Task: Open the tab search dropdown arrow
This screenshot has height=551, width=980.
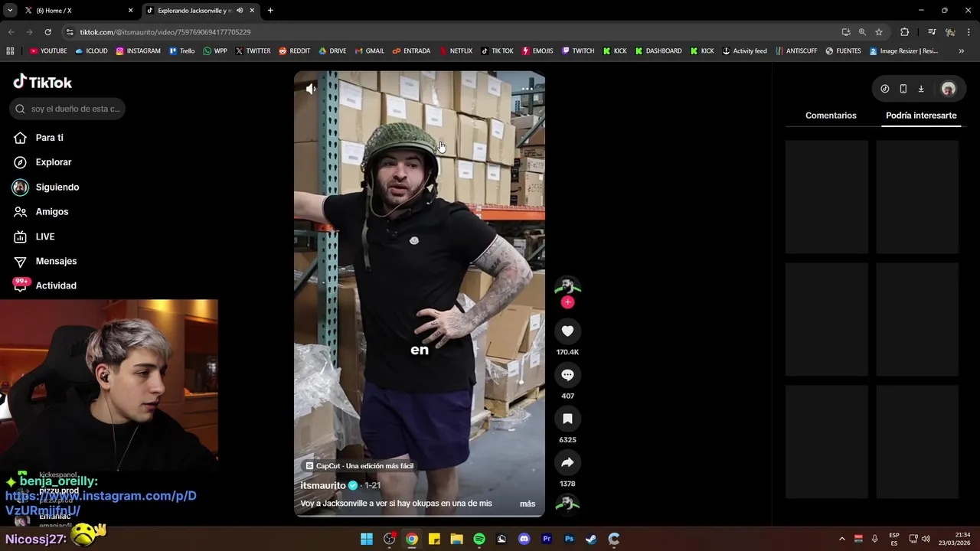Action: (x=10, y=11)
